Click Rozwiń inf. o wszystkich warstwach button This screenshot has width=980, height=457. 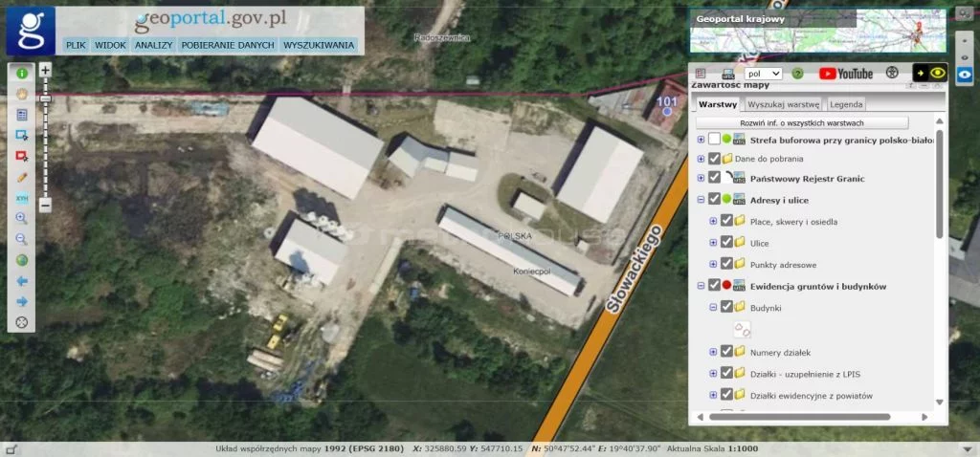802,123
